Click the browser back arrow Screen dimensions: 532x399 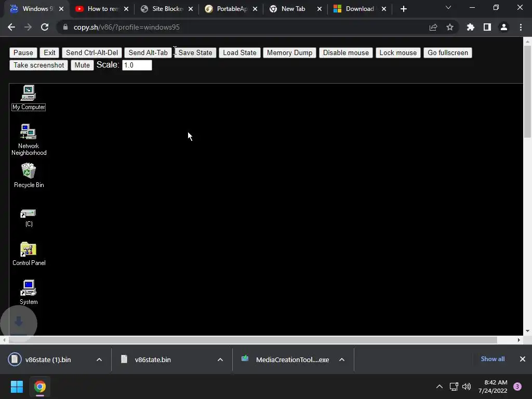tap(11, 27)
